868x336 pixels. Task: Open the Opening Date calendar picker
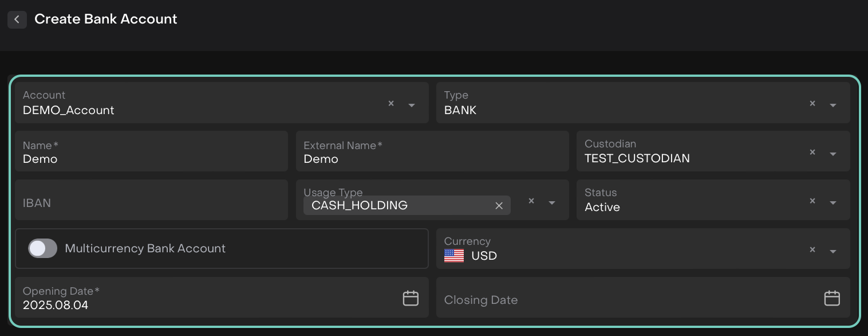[411, 298]
